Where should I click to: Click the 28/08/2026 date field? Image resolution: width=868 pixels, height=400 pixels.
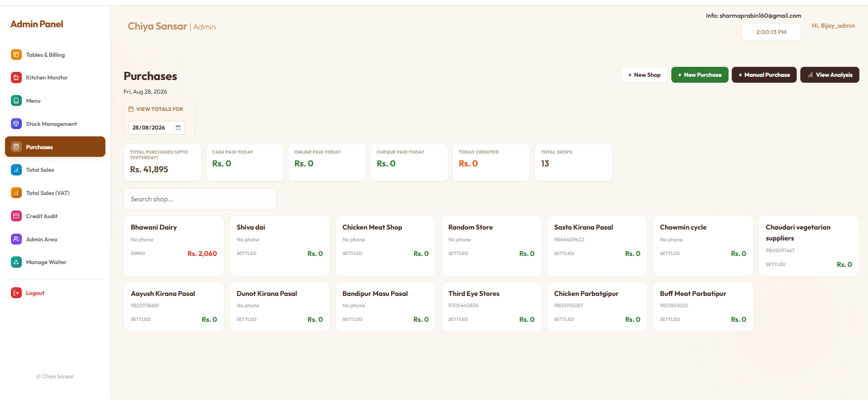pyautogui.click(x=157, y=128)
